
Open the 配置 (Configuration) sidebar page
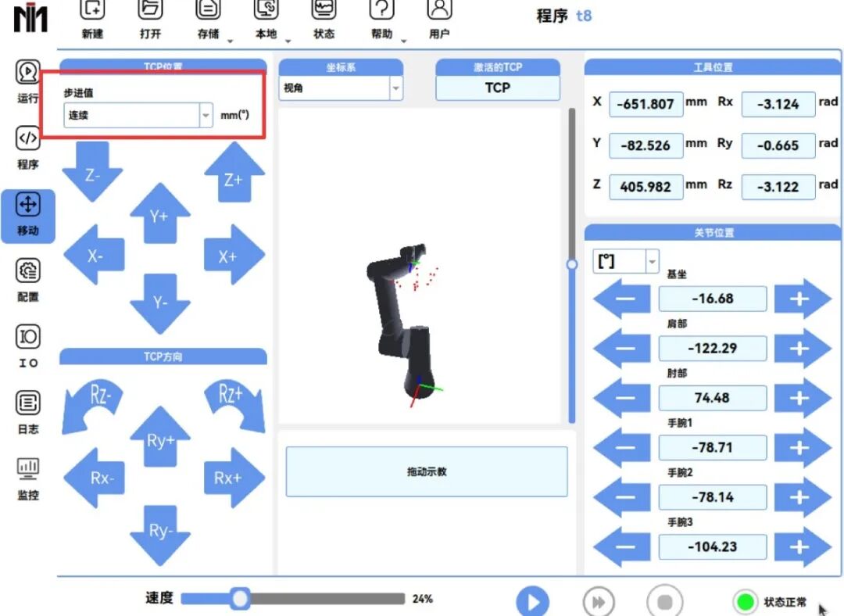click(x=28, y=280)
